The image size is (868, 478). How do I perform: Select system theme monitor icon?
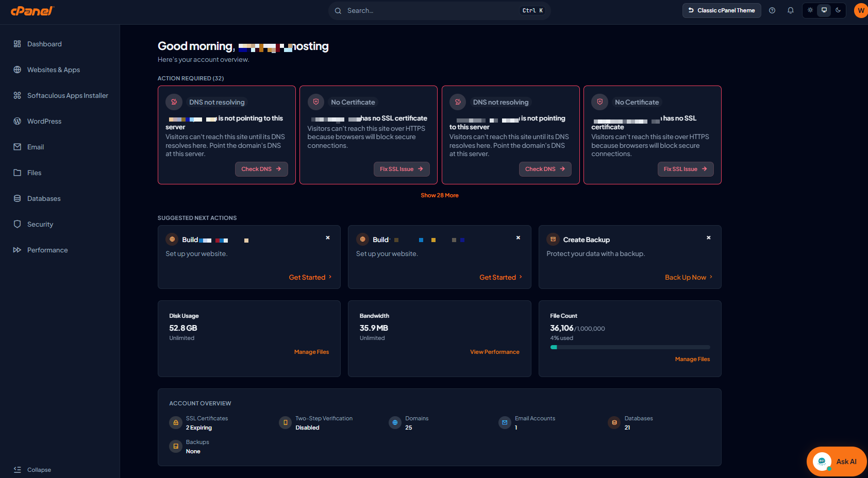click(x=824, y=10)
